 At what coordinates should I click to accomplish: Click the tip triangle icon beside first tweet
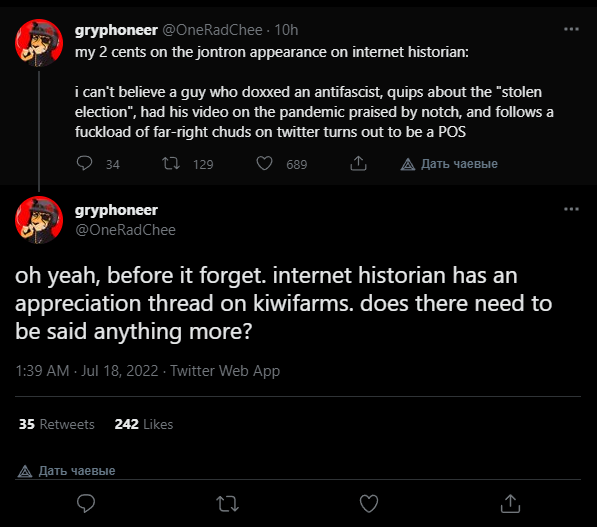408,164
